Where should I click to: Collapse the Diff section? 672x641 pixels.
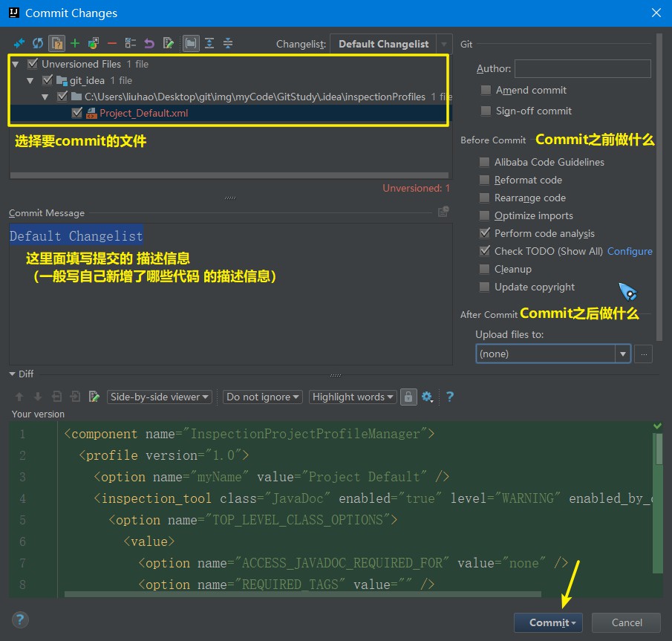(13, 374)
